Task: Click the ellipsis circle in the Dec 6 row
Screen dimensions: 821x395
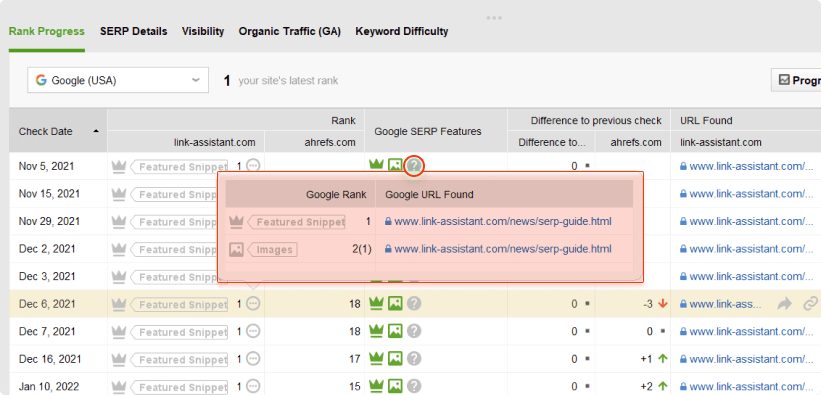Action: tap(253, 303)
